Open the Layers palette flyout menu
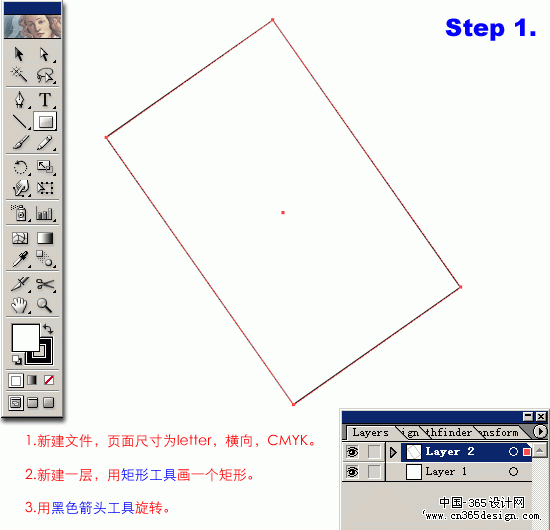Screen dimensions: 550x530 tap(540, 431)
